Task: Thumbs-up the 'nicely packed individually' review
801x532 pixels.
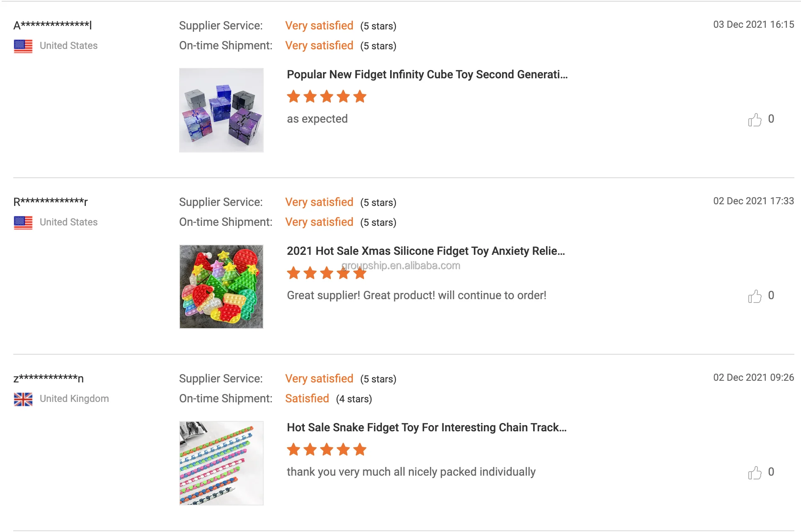Action: [755, 473]
